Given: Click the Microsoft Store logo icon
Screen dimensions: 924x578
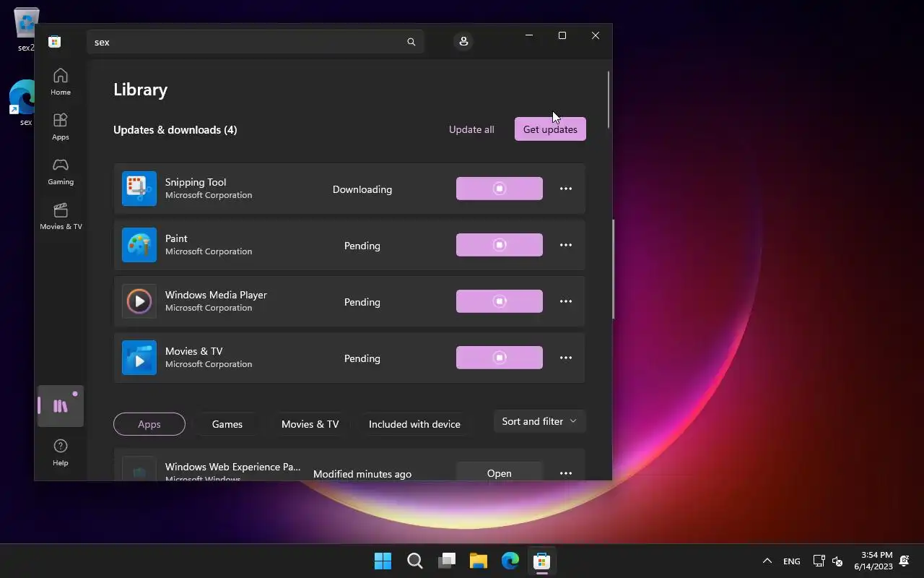Looking at the screenshot, I should pos(54,42).
